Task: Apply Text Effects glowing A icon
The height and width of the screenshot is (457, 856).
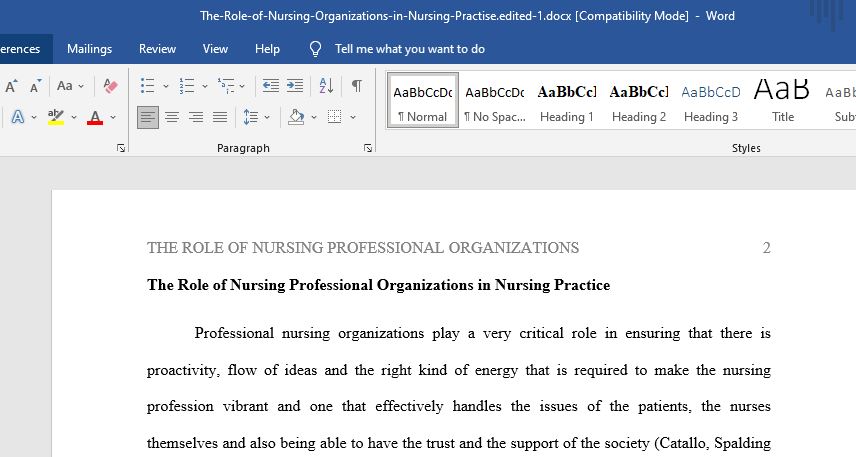Action: (x=17, y=117)
